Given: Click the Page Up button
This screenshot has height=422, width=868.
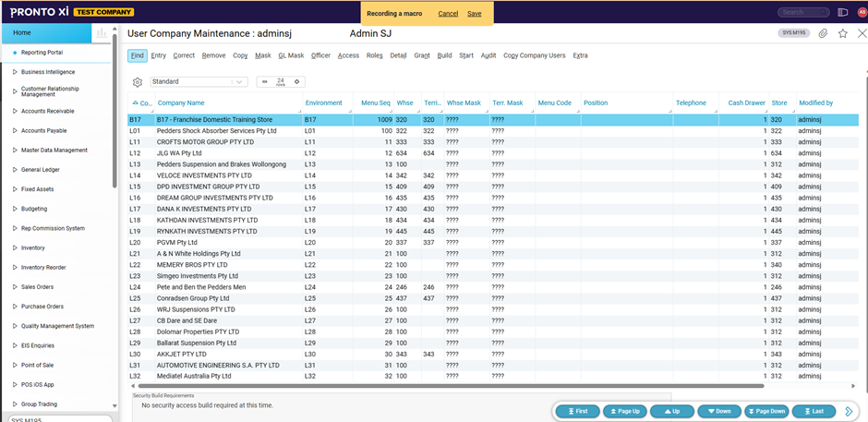Looking at the screenshot, I should [625, 412].
